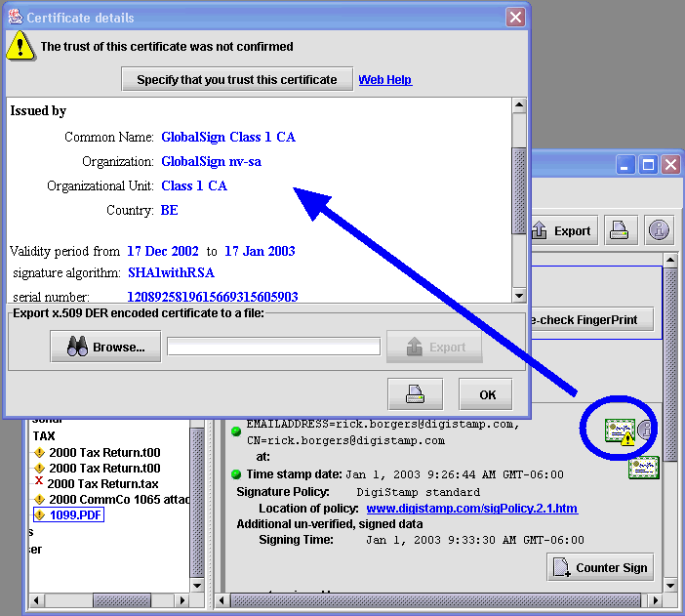Click the file tree scroll down arrow

197,586
